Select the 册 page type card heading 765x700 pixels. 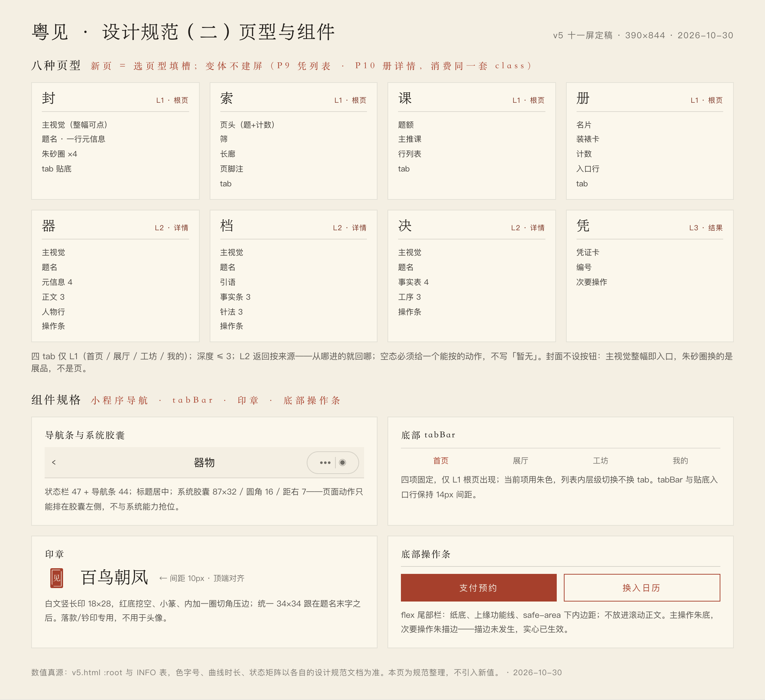pos(583,98)
